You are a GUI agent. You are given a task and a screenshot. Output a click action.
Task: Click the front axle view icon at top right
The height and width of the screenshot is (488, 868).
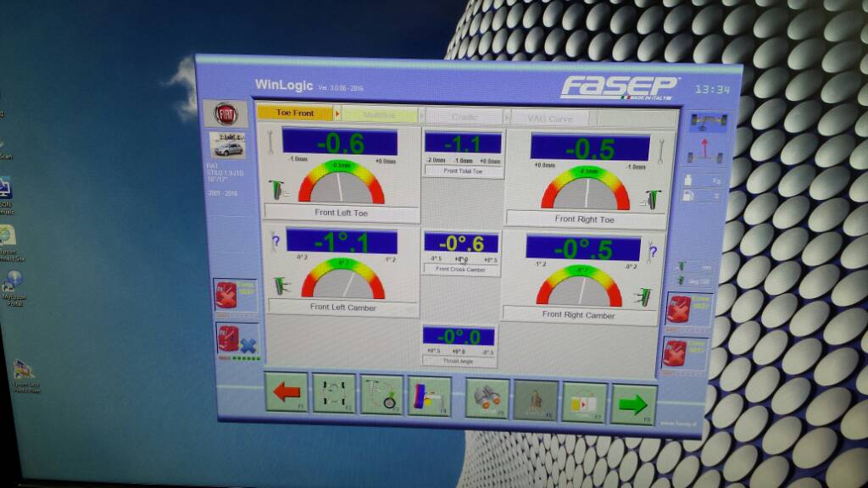tap(708, 121)
